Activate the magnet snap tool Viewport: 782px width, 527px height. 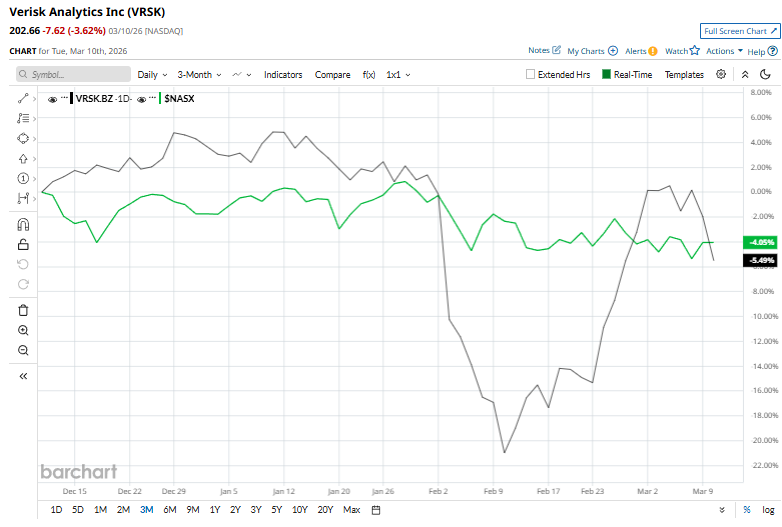pos(23,224)
